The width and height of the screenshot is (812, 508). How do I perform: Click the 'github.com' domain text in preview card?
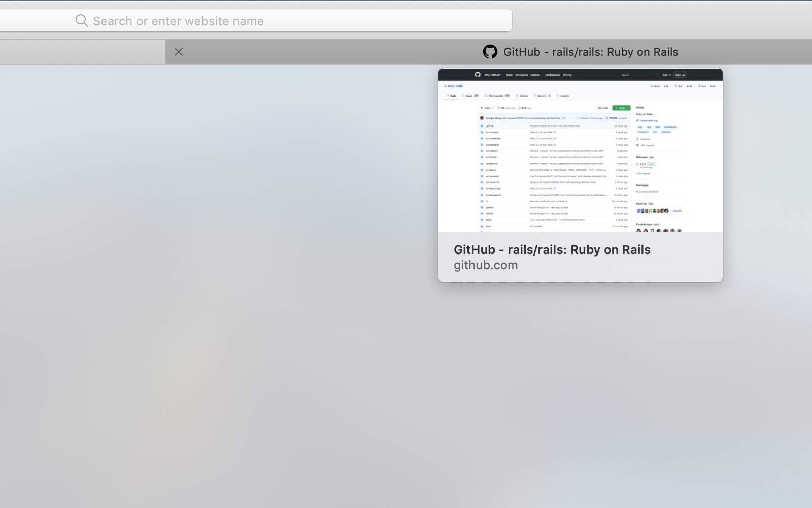486,265
